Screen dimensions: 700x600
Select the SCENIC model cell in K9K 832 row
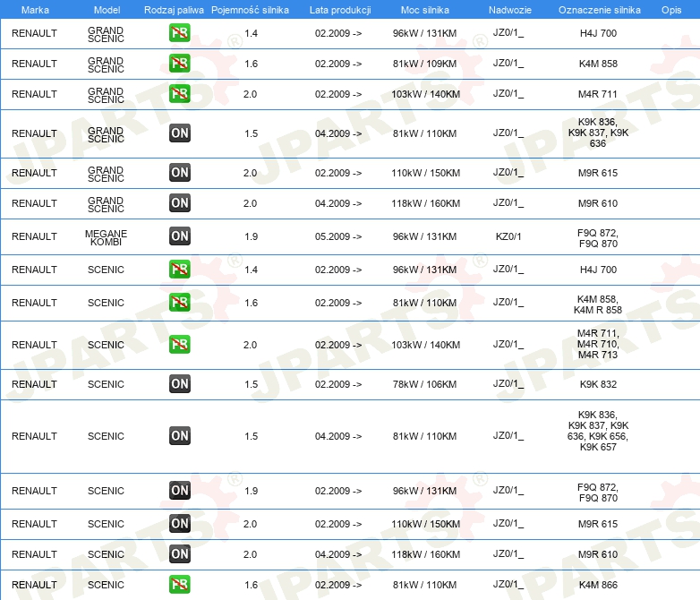click(106, 384)
